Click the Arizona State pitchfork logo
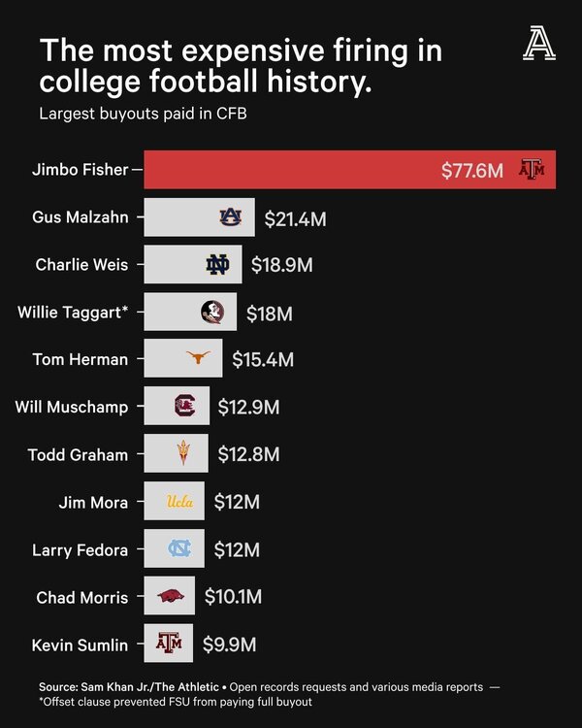Viewport: 582px width, 728px height. point(183,453)
